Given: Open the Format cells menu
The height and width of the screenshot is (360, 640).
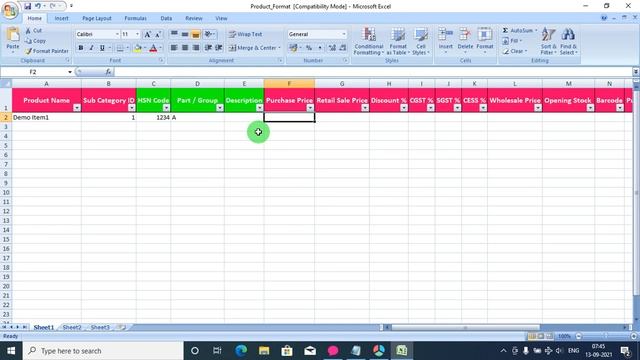Looking at the screenshot, I should (x=485, y=40).
